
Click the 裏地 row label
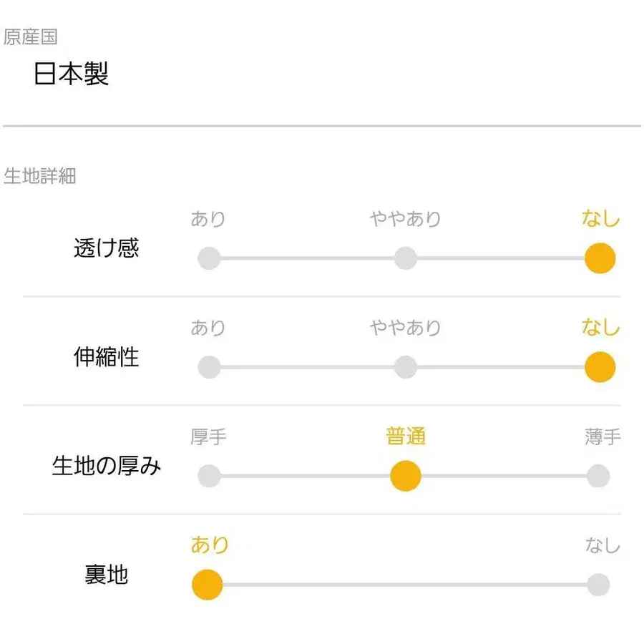tap(106, 577)
